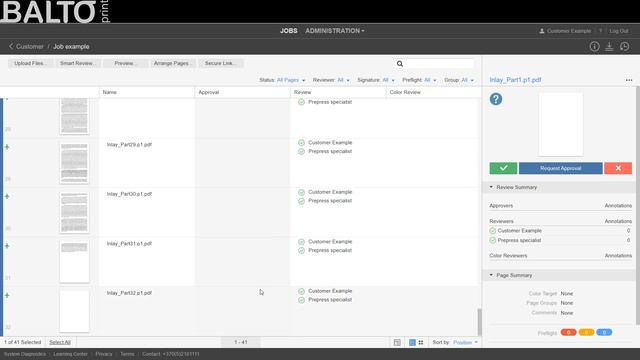
Task: Click the page list vertical scrollbar
Action: pyautogui.click(x=479, y=322)
